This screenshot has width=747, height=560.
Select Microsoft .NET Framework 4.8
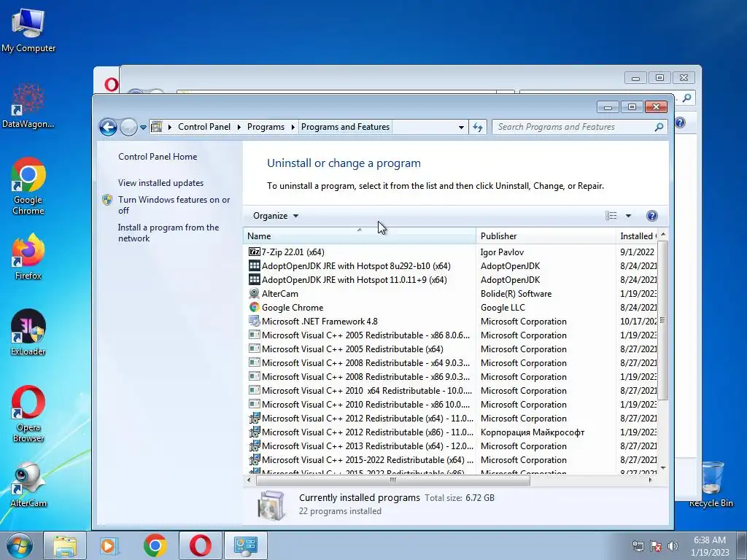(x=452, y=321)
